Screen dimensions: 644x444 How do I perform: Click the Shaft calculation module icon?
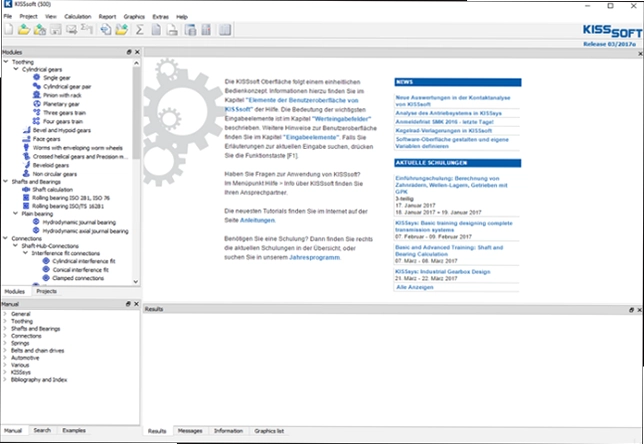pos(26,189)
